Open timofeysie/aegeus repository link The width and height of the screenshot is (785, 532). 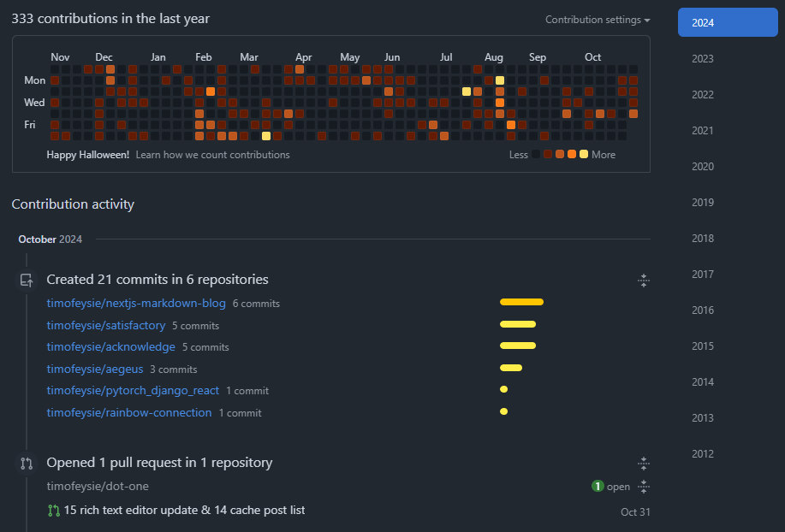coord(95,369)
